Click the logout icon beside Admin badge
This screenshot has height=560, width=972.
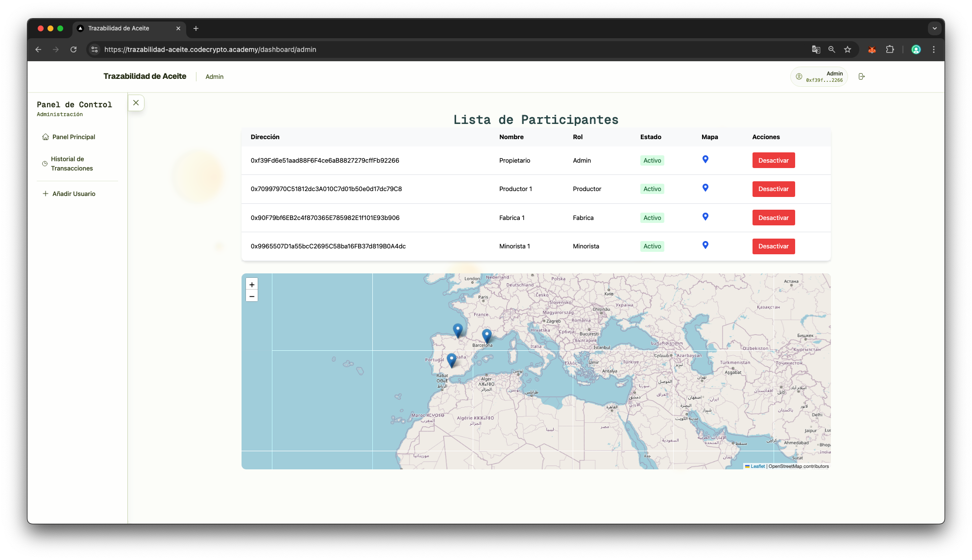pos(862,76)
